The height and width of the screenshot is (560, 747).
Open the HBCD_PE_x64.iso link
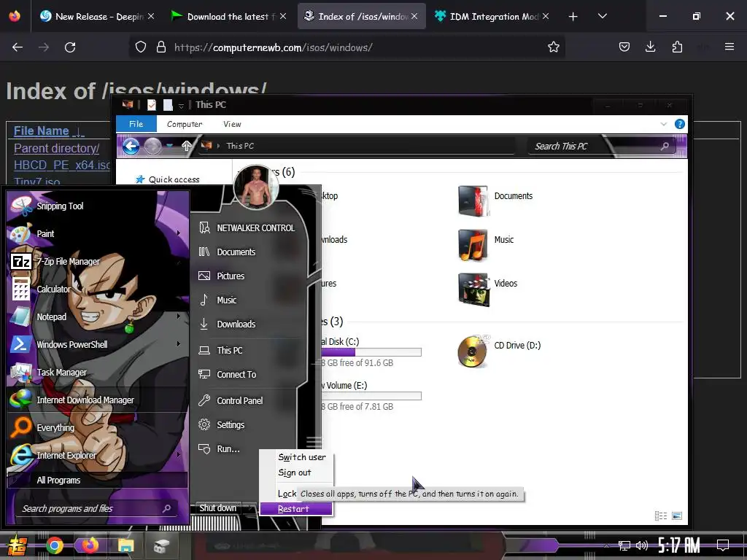click(x=62, y=165)
